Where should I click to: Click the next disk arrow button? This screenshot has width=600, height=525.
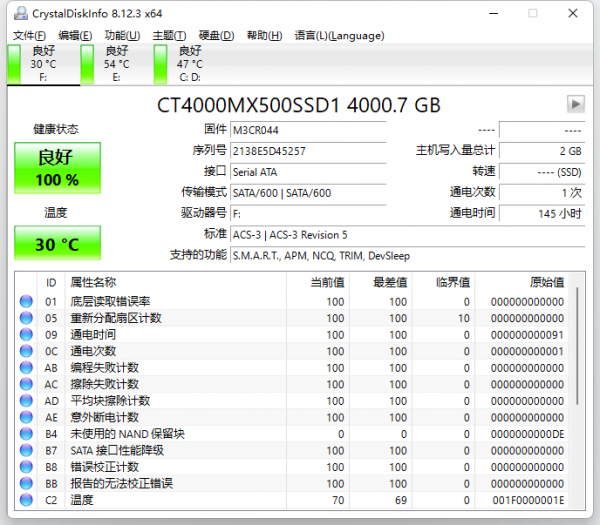coord(575,104)
